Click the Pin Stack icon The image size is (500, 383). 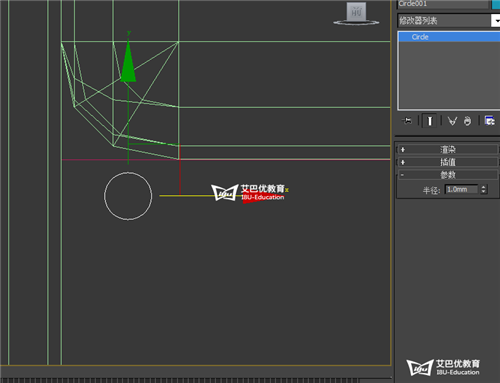[x=407, y=121]
